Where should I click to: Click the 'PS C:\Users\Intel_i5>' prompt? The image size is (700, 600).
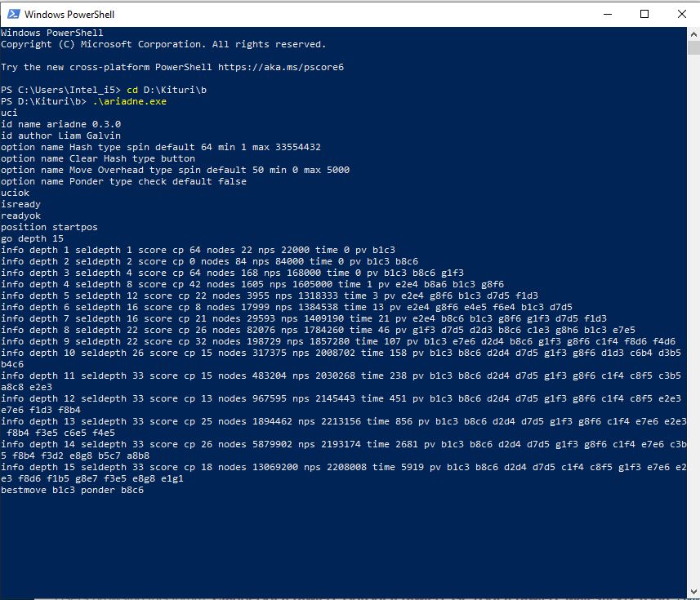pos(60,90)
